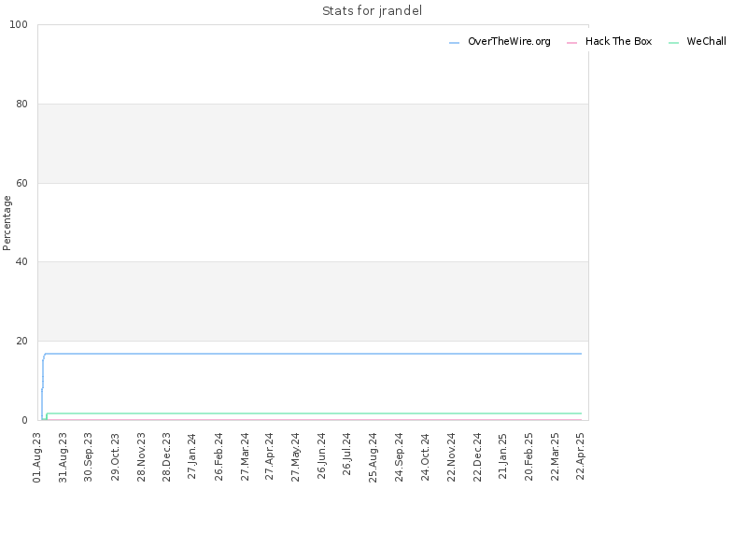The height and width of the screenshot is (560, 747).
Task: Click the 27.May.24 x-axis date label
Action: click(295, 457)
